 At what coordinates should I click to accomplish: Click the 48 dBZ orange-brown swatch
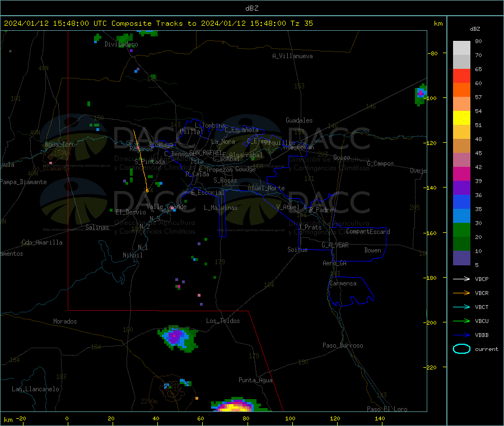coord(461,146)
